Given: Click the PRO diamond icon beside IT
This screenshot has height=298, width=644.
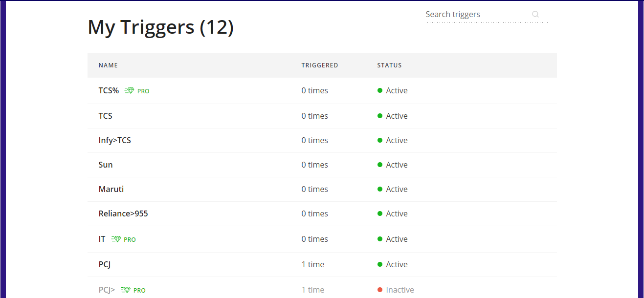Looking at the screenshot, I should 116,239.
